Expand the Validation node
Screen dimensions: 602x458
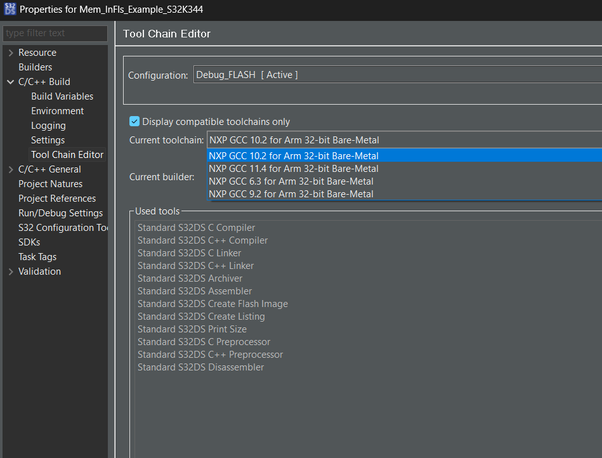(x=11, y=271)
